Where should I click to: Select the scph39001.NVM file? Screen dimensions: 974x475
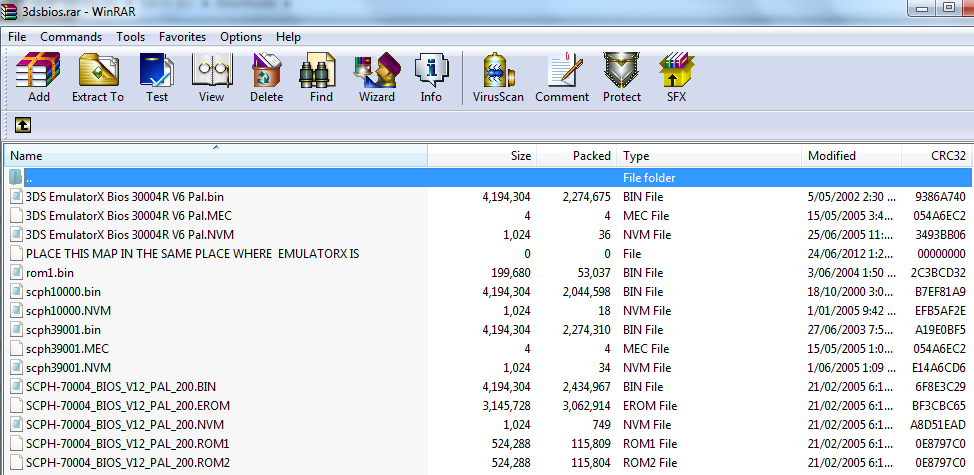tap(69, 368)
